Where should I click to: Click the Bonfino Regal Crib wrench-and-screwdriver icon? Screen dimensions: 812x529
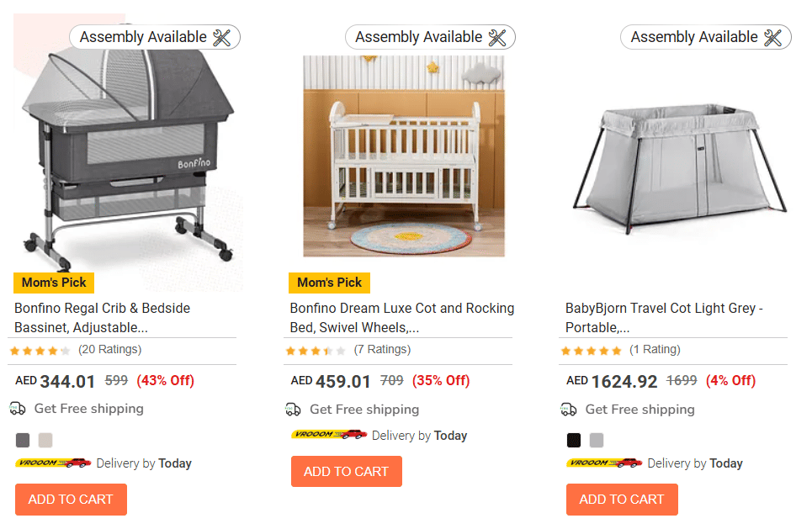[222, 37]
